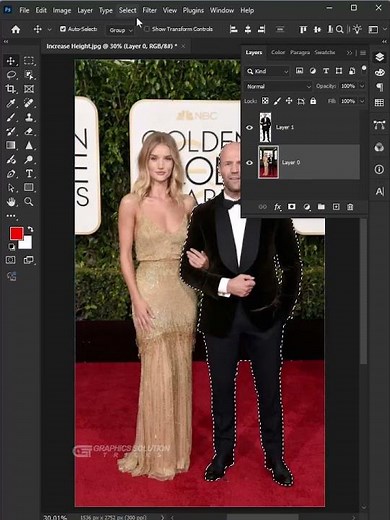
Task: Toggle the Auto-Select checkbox
Action: [63, 29]
